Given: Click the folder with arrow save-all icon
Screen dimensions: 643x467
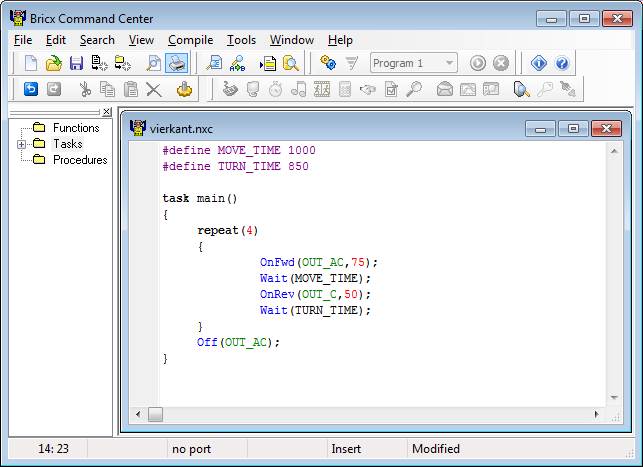Looking at the screenshot, I should tap(123, 64).
